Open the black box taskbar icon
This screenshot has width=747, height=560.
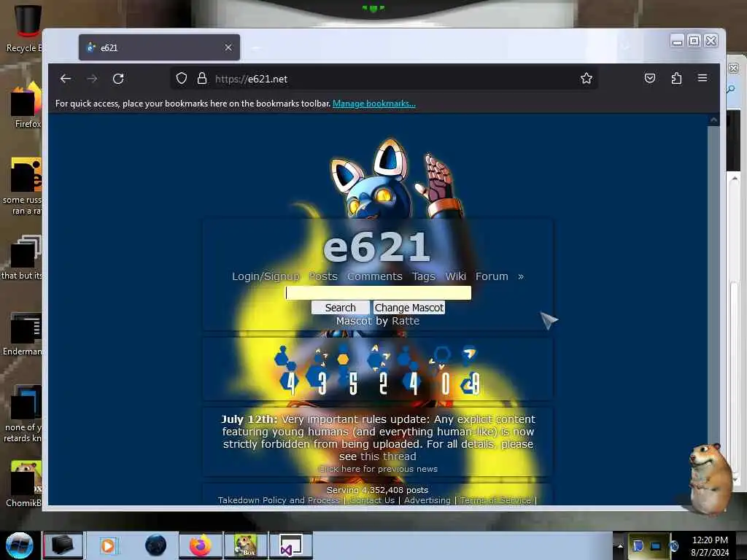[x=63, y=545]
